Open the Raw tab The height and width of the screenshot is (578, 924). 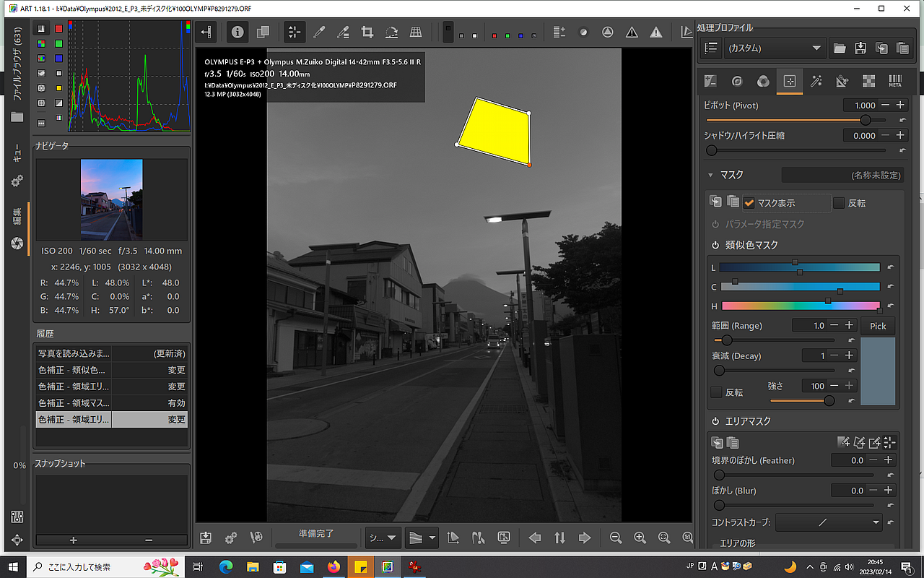[869, 82]
